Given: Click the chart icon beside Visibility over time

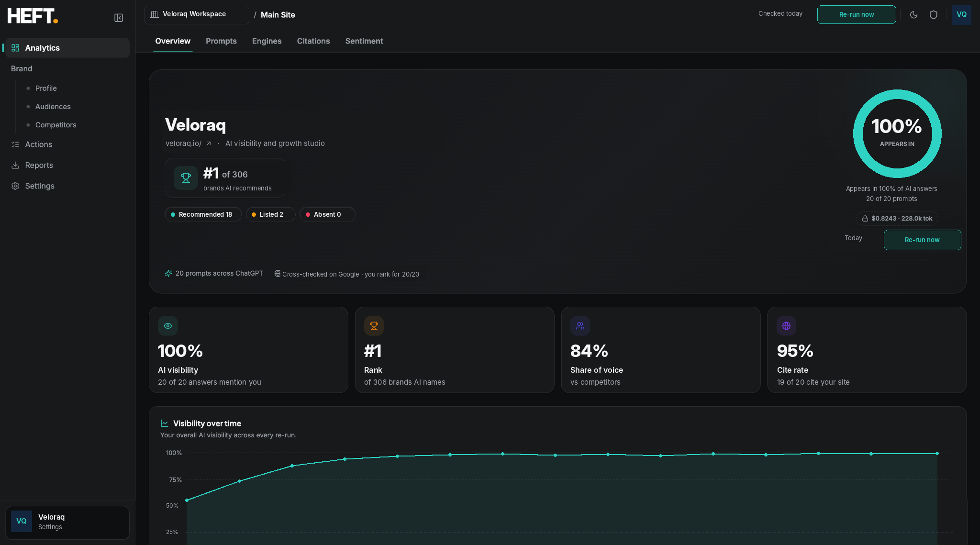Looking at the screenshot, I should [x=165, y=423].
